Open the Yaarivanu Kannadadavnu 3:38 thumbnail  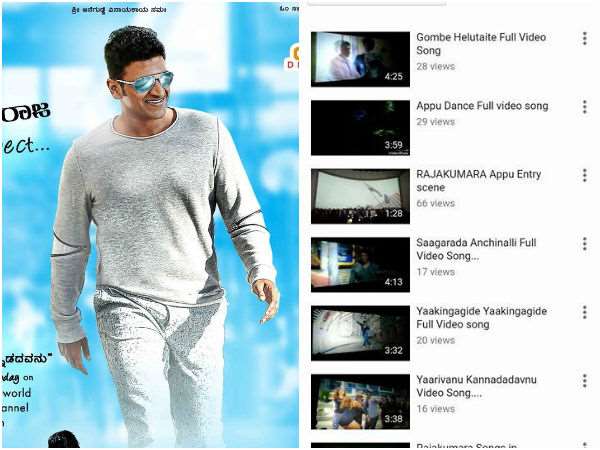[360, 401]
